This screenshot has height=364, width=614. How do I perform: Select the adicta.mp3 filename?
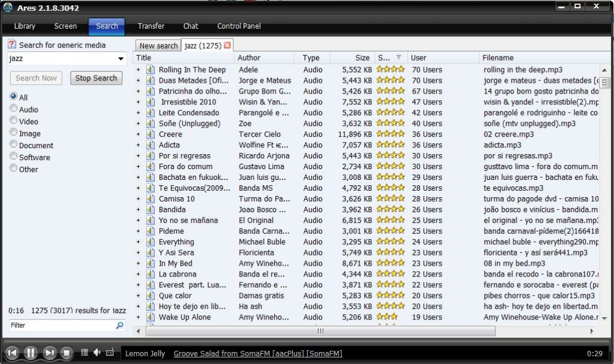[x=502, y=145]
